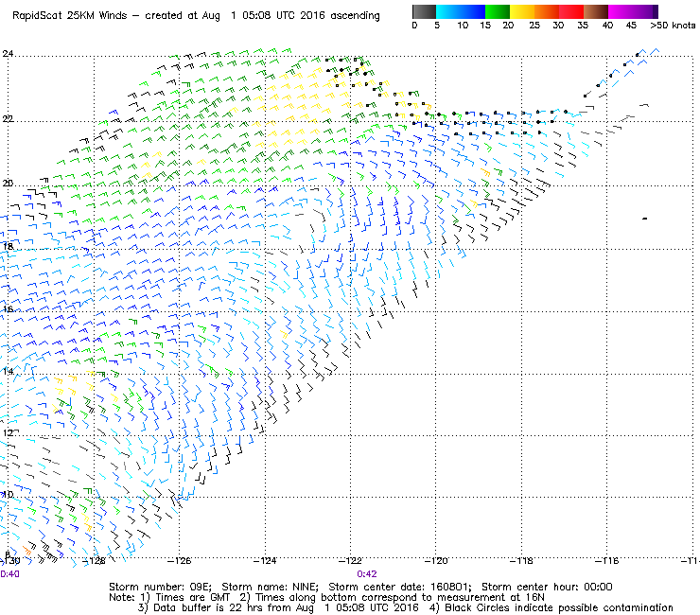700x615 pixels.
Task: Click the '35' legend scale label
Action: (x=583, y=26)
